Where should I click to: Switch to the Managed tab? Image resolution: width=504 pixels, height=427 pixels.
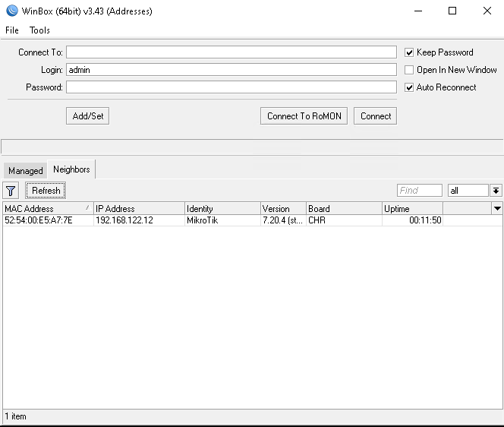[x=25, y=170]
